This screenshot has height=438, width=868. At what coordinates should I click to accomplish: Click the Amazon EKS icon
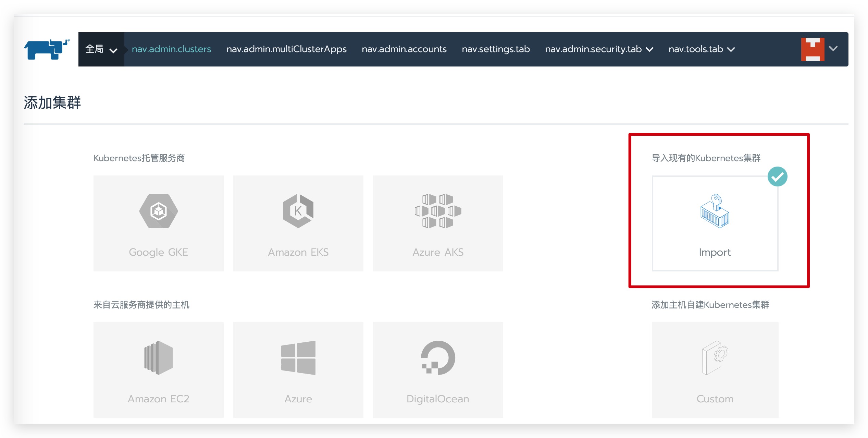tap(298, 211)
